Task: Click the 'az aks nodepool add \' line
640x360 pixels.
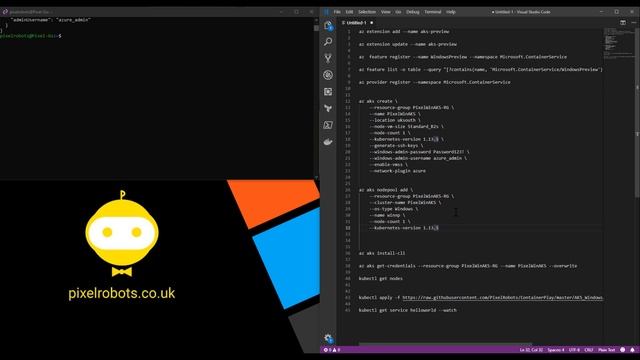Action: coord(386,190)
